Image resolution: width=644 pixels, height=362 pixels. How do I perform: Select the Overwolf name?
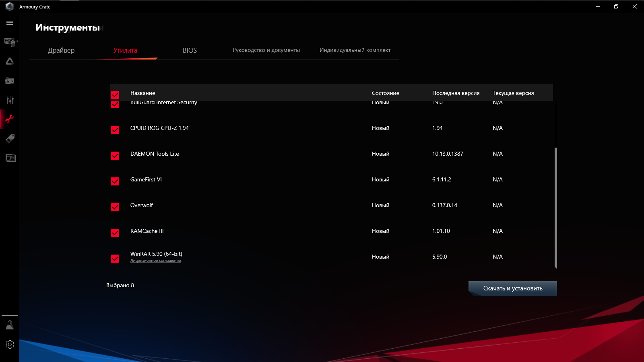[x=142, y=205]
